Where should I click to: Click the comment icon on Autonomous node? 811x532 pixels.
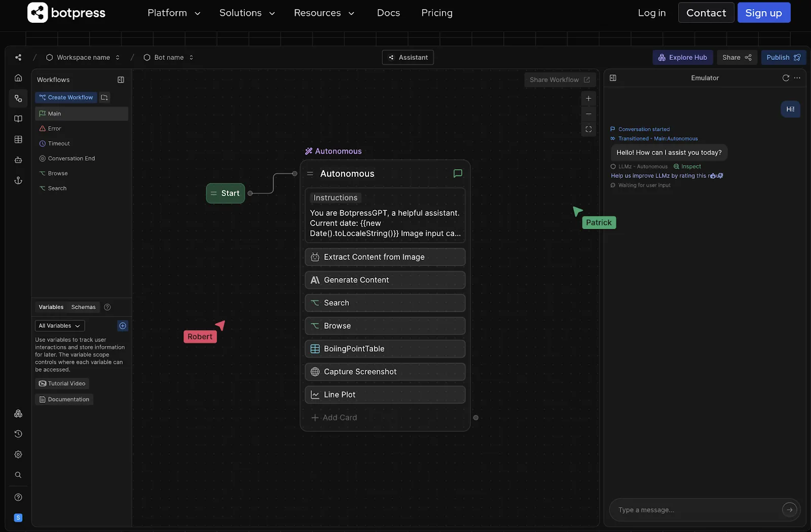458,173
